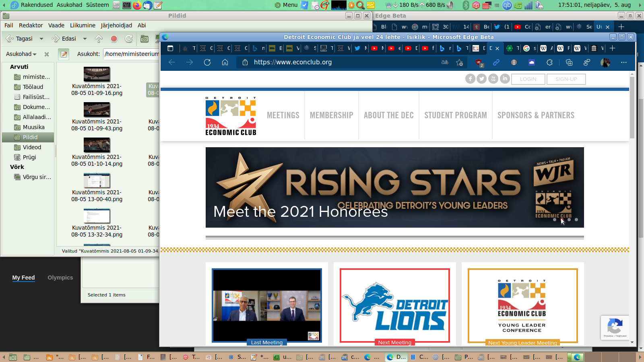
Task: Click the Asukoht location path field
Action: coord(132,54)
